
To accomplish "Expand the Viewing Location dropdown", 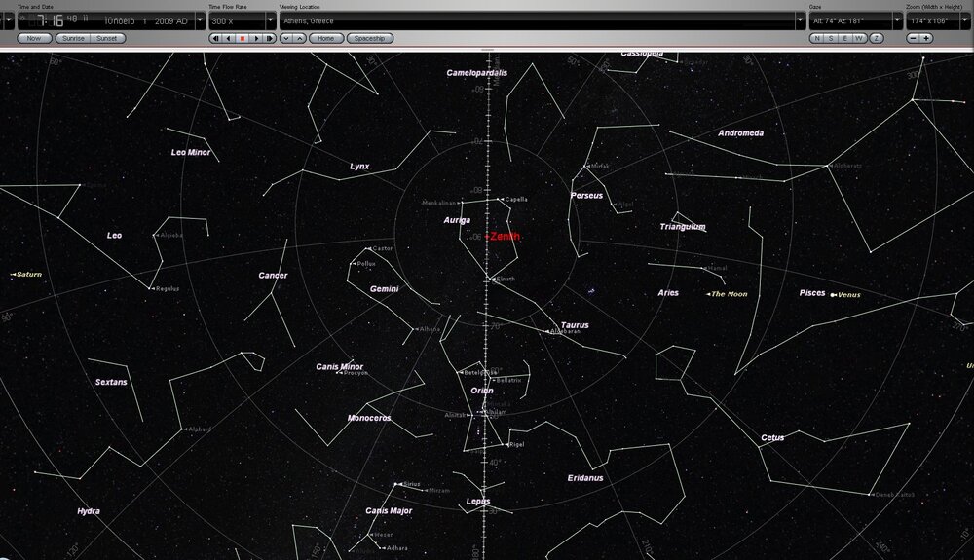I will pyautogui.click(x=801, y=20).
